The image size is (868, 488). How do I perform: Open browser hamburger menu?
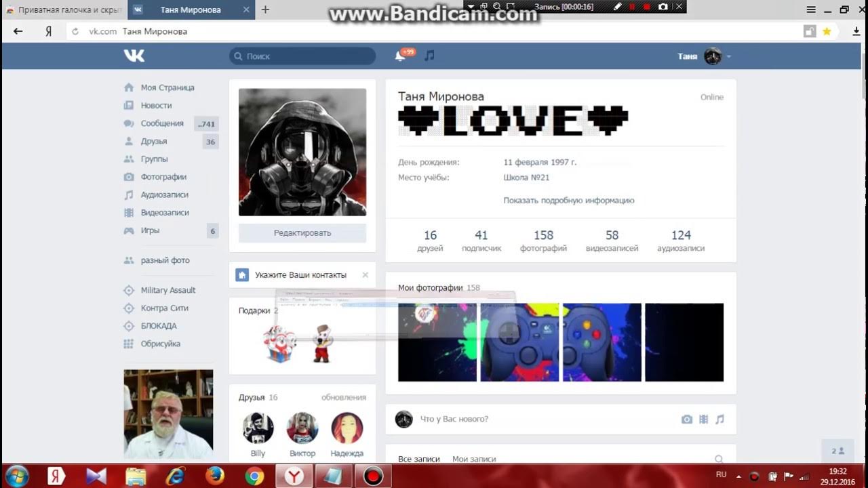811,9
